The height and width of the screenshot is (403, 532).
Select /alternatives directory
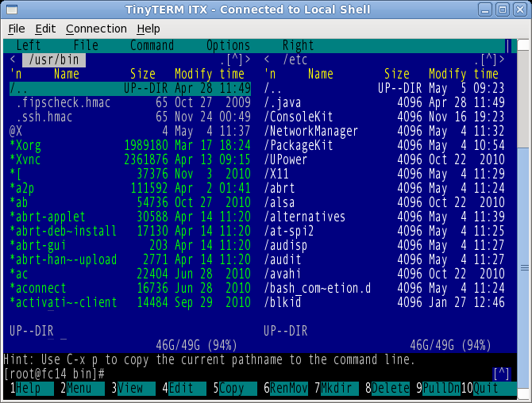tap(384, 217)
